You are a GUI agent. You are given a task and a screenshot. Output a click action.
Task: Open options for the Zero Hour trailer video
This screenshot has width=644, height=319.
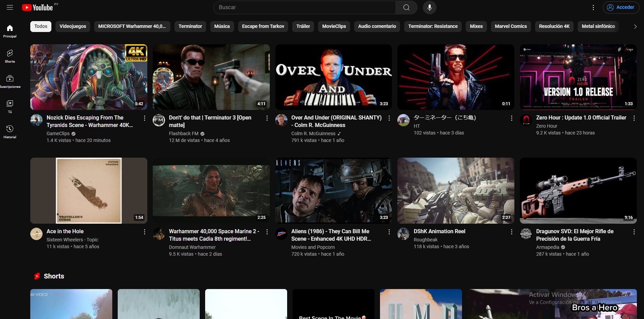pyautogui.click(x=634, y=118)
